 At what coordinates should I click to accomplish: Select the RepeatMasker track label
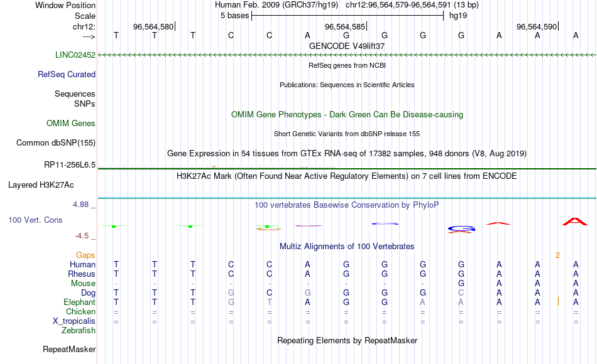point(69,349)
